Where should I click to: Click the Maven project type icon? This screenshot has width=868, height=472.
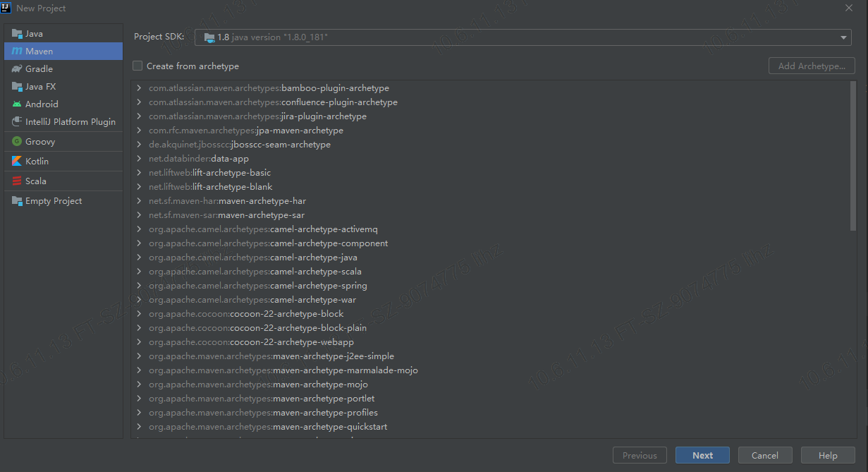[x=17, y=51]
